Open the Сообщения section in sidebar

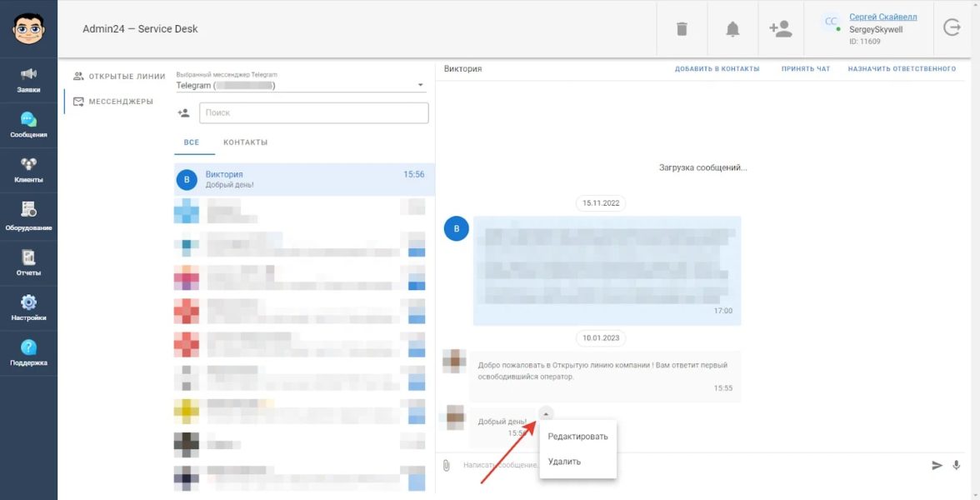pyautogui.click(x=28, y=125)
